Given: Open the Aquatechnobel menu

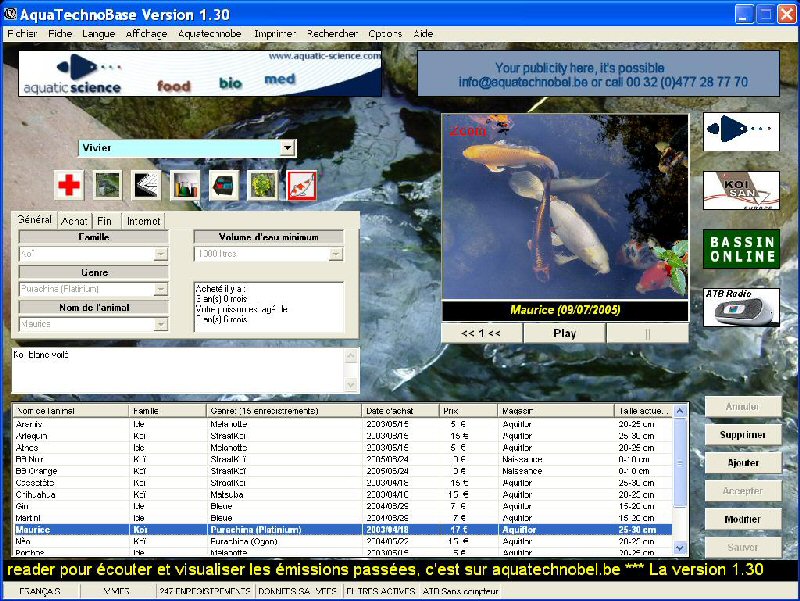Looking at the screenshot, I should [209, 34].
